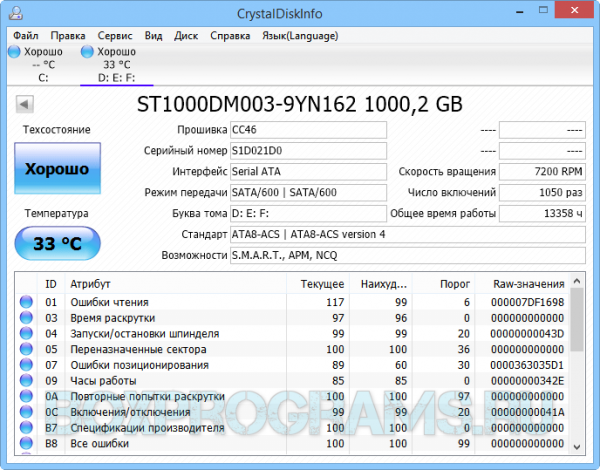This screenshot has width=600, height=470.
Task: Click status orb for Повторные попытки раскрутки row
Action: (x=26, y=396)
